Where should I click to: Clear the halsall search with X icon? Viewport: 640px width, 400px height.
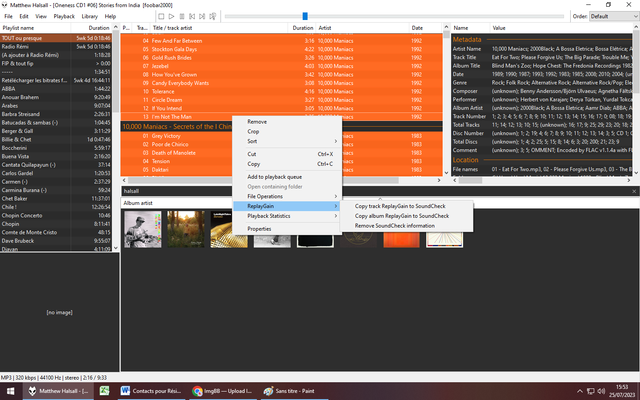634,191
